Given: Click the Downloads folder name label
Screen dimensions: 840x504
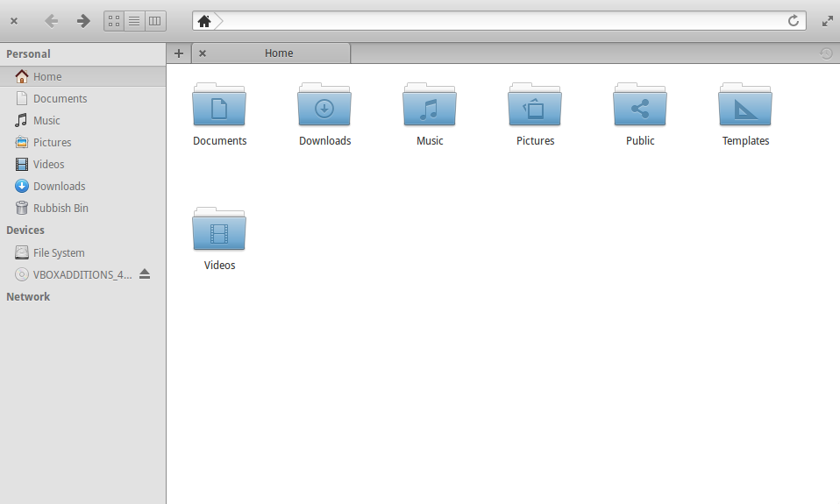Looking at the screenshot, I should tap(324, 141).
